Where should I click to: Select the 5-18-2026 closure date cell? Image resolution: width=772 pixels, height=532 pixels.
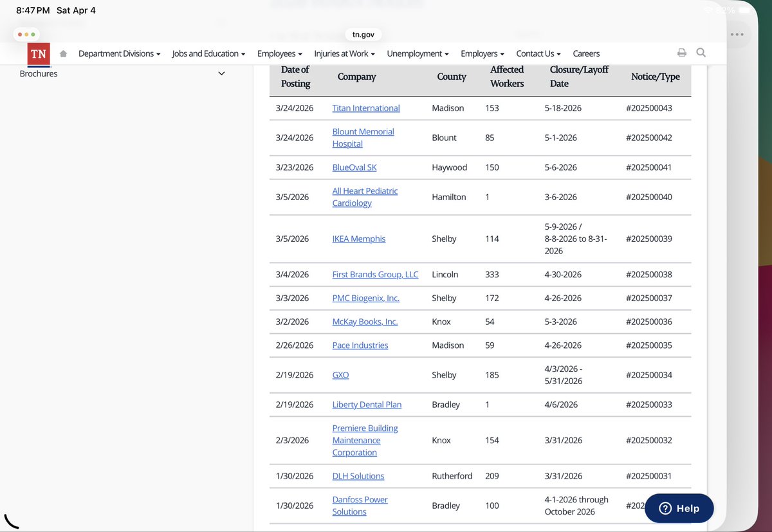point(563,108)
